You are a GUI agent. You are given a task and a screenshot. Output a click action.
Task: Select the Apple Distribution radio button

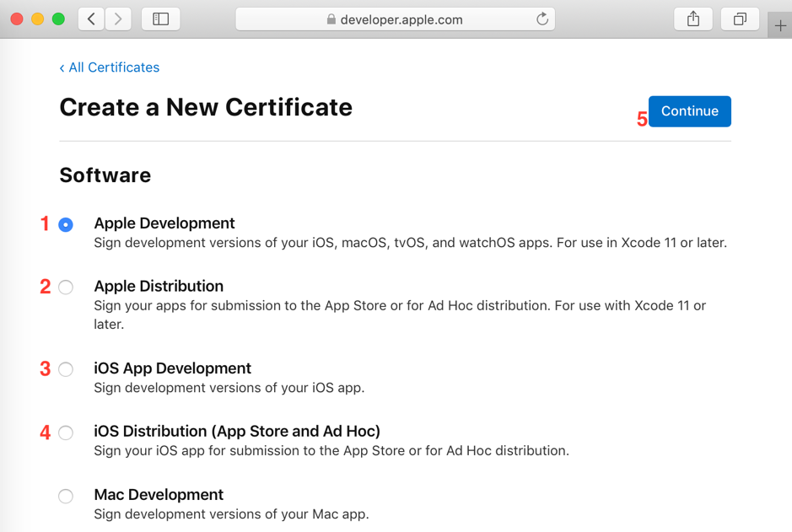click(66, 287)
